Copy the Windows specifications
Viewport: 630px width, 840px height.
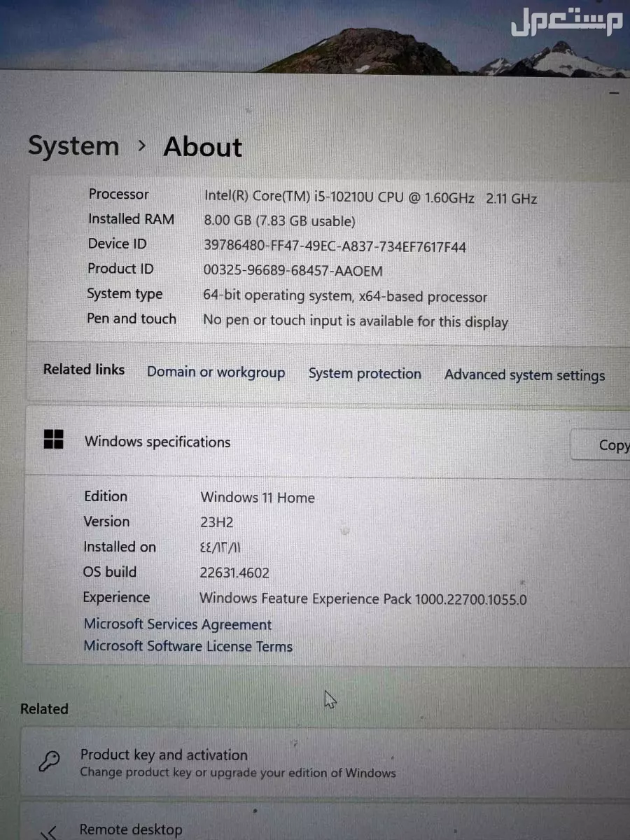click(601, 445)
